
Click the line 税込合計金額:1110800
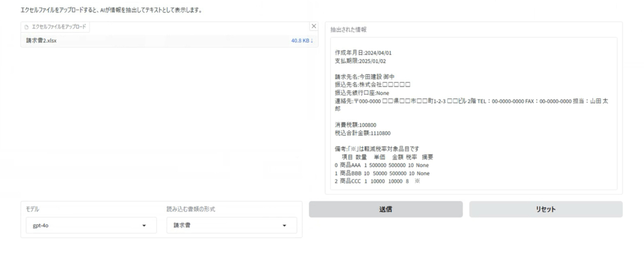coord(363,133)
